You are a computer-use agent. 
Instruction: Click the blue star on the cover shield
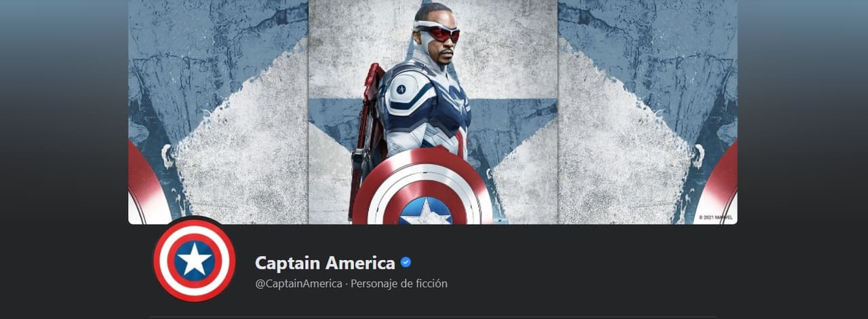[x=425, y=212]
